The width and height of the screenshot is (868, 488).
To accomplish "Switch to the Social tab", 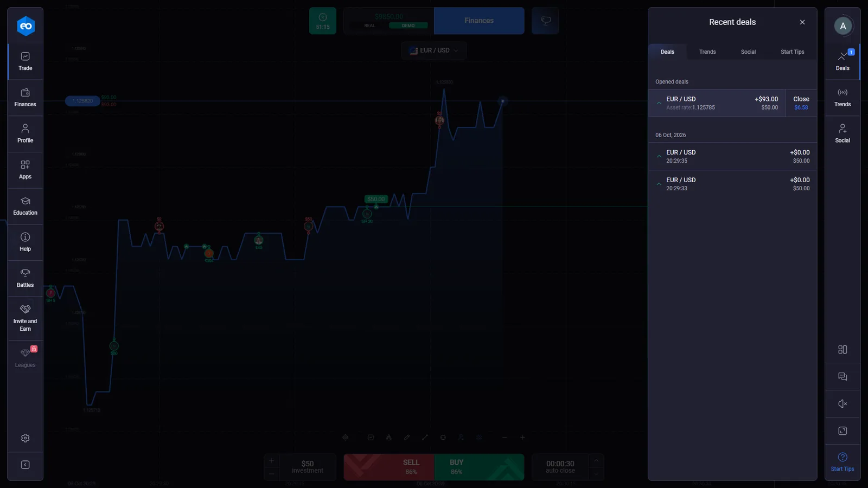I will pyautogui.click(x=748, y=52).
